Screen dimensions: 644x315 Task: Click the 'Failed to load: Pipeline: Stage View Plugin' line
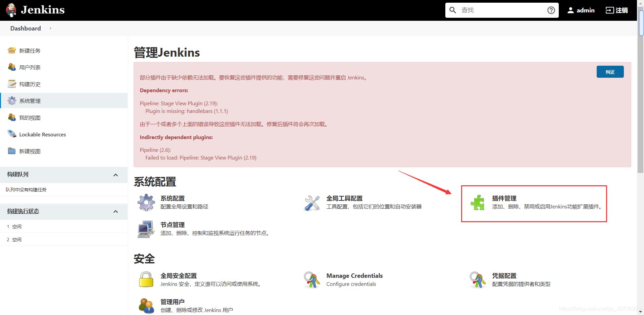pos(201,158)
